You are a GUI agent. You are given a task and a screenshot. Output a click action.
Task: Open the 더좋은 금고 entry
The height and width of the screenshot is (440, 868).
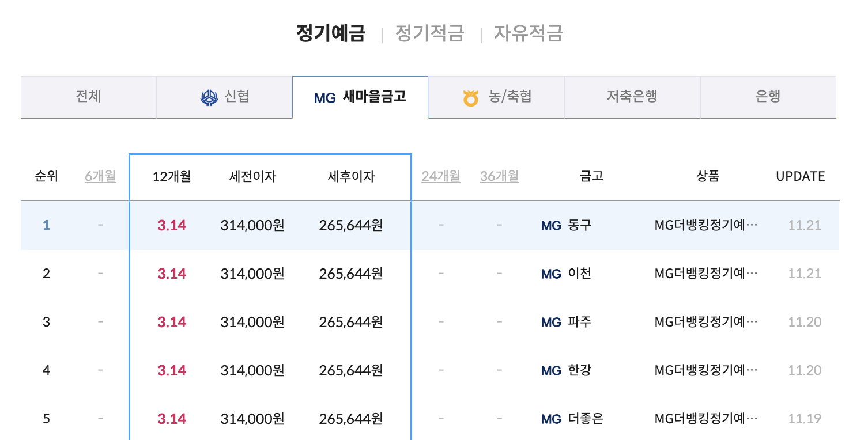coord(586,419)
